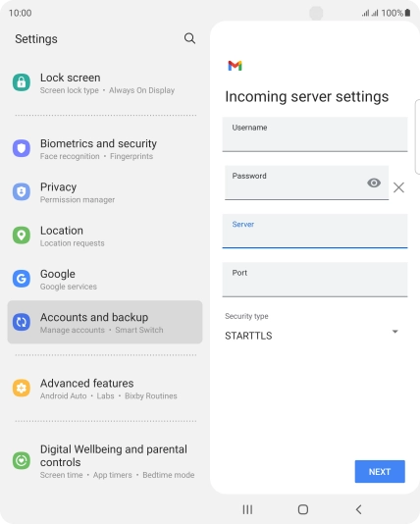Tap the blue Google G icon
This screenshot has width=420, height=524.
[x=22, y=279]
